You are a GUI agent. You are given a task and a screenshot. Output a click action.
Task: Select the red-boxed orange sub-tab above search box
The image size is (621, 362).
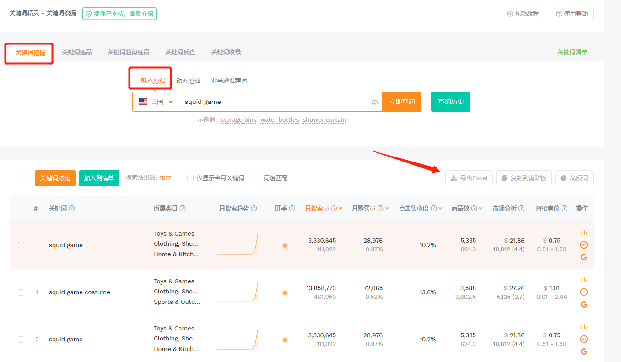pyautogui.click(x=152, y=80)
